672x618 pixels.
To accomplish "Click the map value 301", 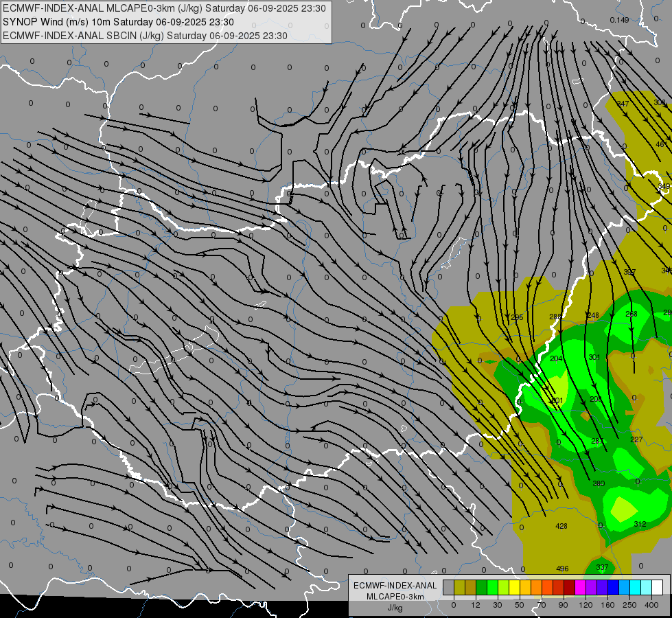I will click(594, 357).
